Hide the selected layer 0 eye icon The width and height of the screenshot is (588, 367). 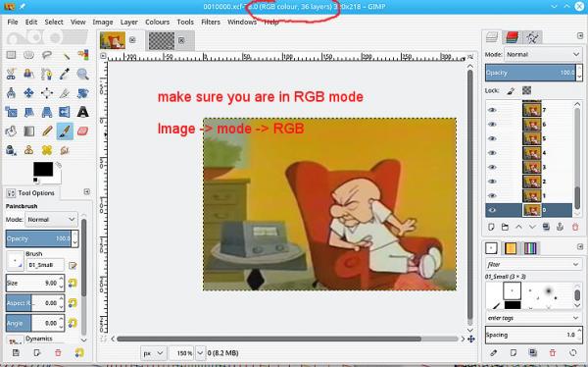point(492,210)
